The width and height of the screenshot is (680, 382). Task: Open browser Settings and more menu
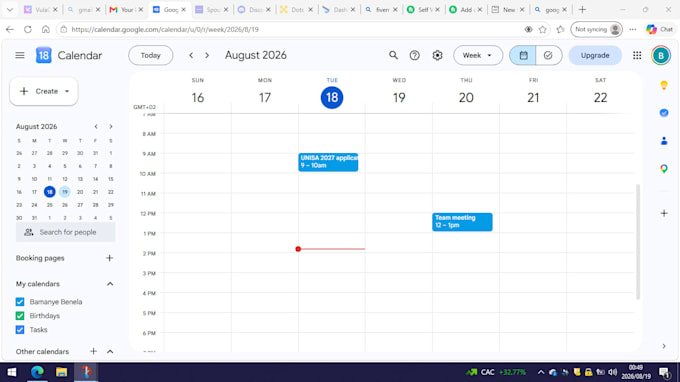pos(633,29)
